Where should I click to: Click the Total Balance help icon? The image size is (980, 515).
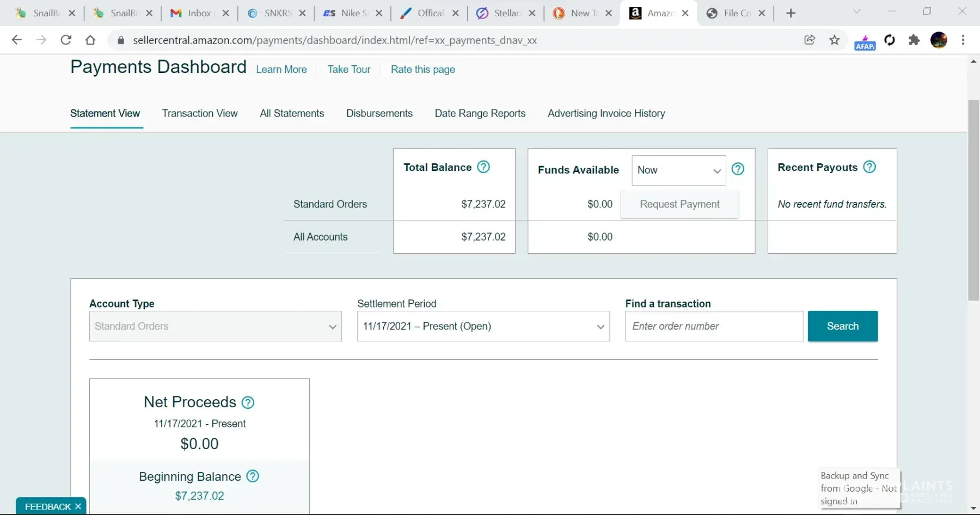(x=483, y=167)
